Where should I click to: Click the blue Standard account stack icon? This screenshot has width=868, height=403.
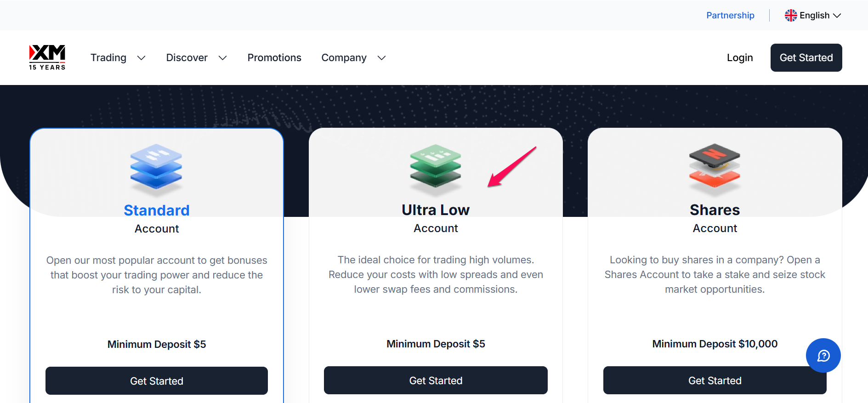pyautogui.click(x=156, y=167)
